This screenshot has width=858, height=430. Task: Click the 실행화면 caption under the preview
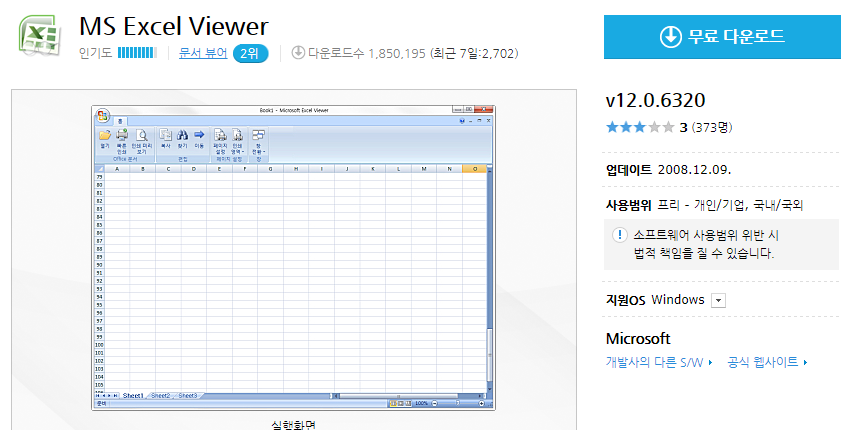click(x=293, y=425)
